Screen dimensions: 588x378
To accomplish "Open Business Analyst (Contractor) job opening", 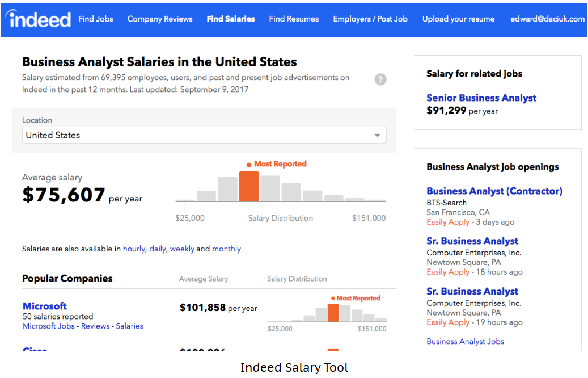I will pyautogui.click(x=494, y=191).
